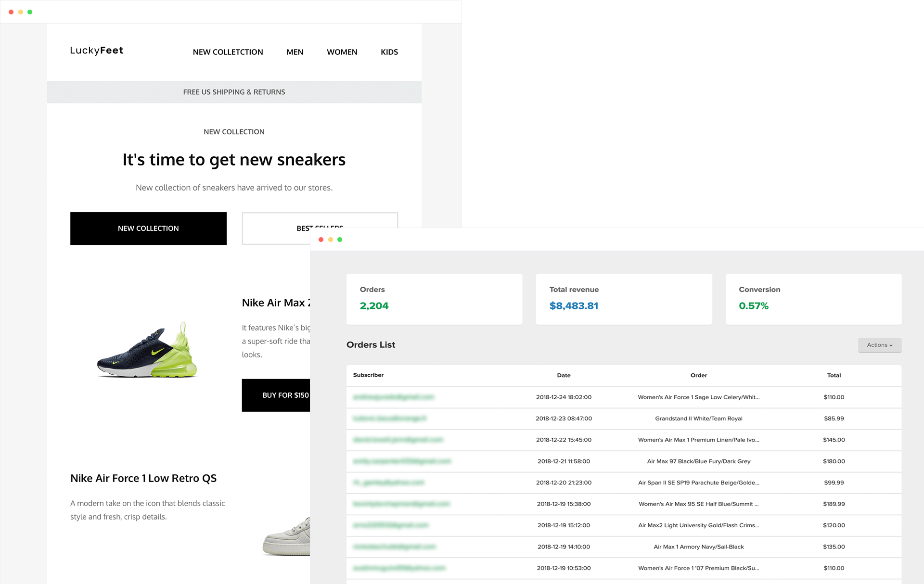Click the Total revenue $8,483.81 card
Viewport: 924px width, 584px height.
tap(624, 299)
